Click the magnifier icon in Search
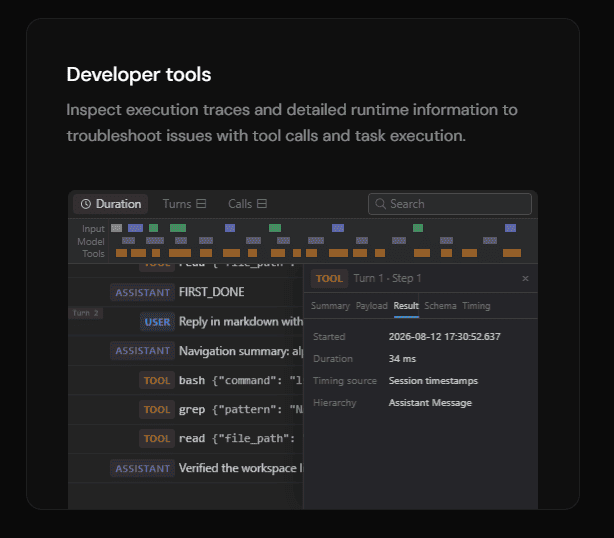 (x=380, y=204)
